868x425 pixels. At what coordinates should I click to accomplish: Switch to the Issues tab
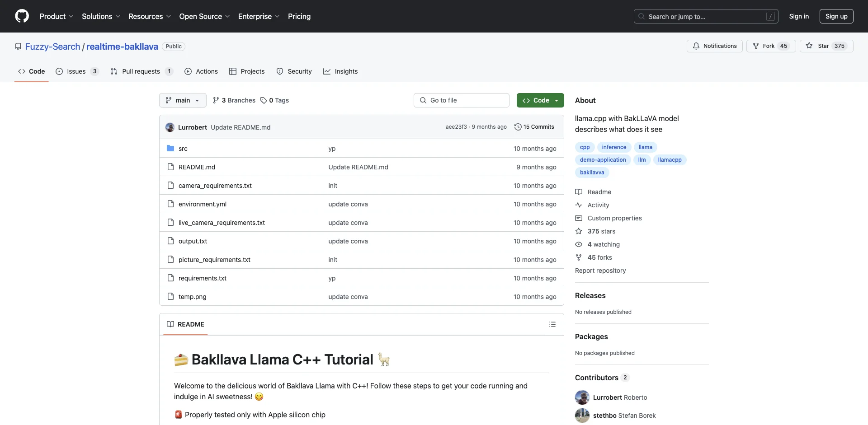[x=77, y=71]
